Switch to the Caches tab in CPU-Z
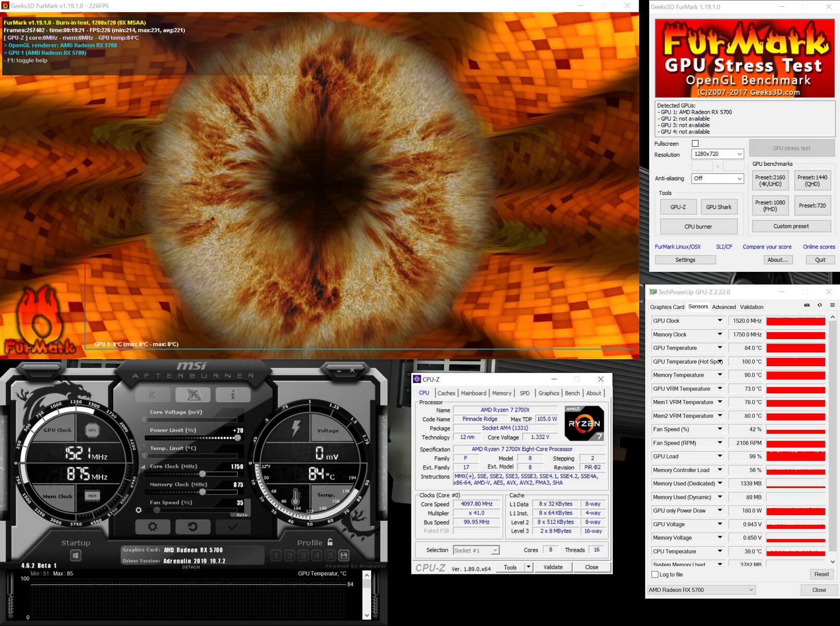 (x=446, y=393)
